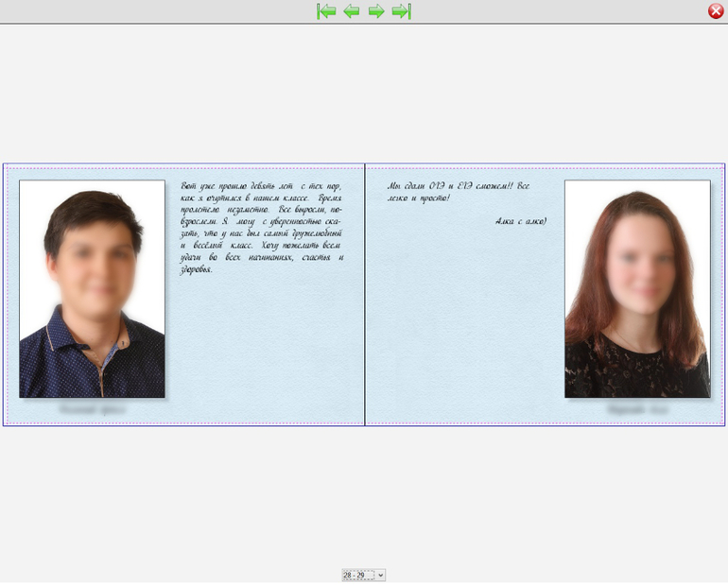728x585 pixels.
Task: Click the blank gray area above the spread
Action: (x=364, y=95)
